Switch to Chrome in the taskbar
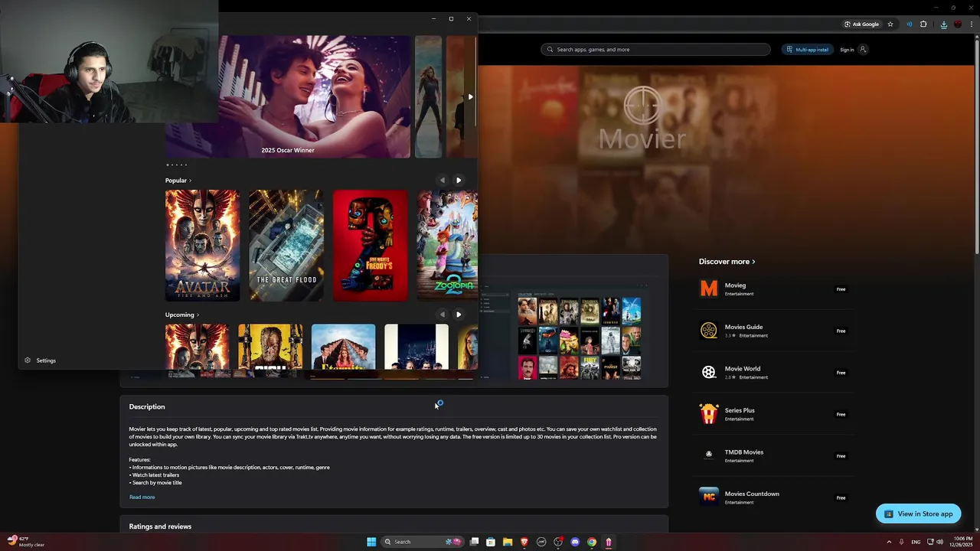980x551 pixels. pyautogui.click(x=592, y=542)
